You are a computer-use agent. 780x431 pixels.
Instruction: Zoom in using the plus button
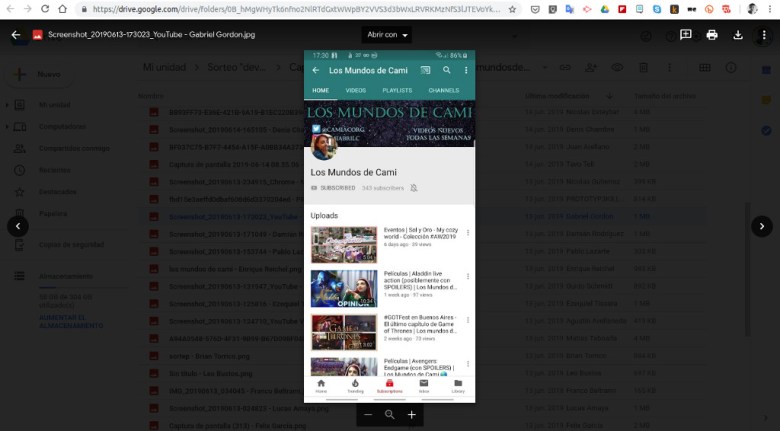(x=411, y=414)
